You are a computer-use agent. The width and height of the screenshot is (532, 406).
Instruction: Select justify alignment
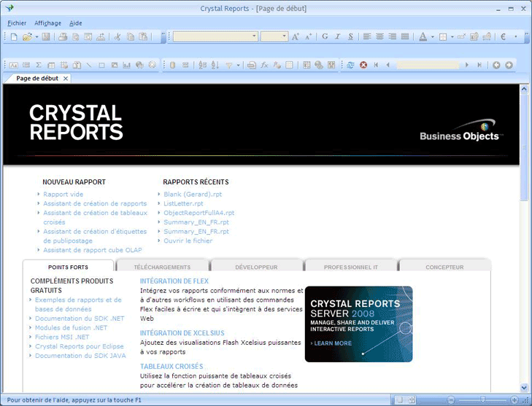[x=405, y=36]
